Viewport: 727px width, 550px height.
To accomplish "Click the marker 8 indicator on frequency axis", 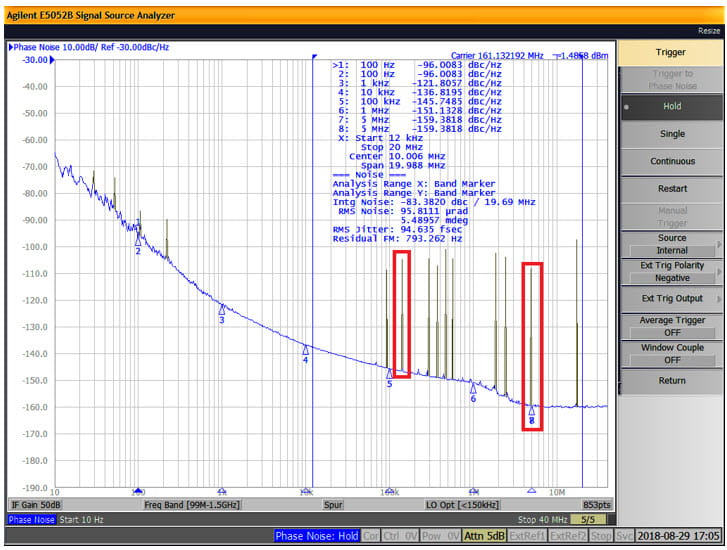I will 532,491.
